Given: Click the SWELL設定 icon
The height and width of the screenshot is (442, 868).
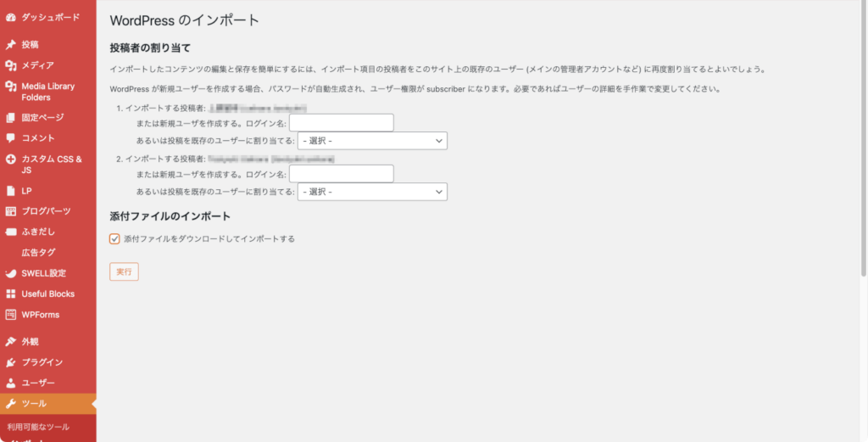Looking at the screenshot, I should (x=10, y=273).
